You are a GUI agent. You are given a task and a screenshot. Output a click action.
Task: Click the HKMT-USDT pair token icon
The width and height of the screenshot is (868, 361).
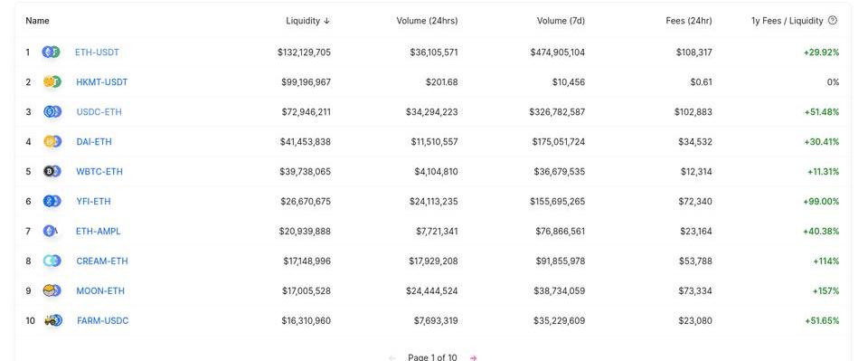pyautogui.click(x=52, y=82)
